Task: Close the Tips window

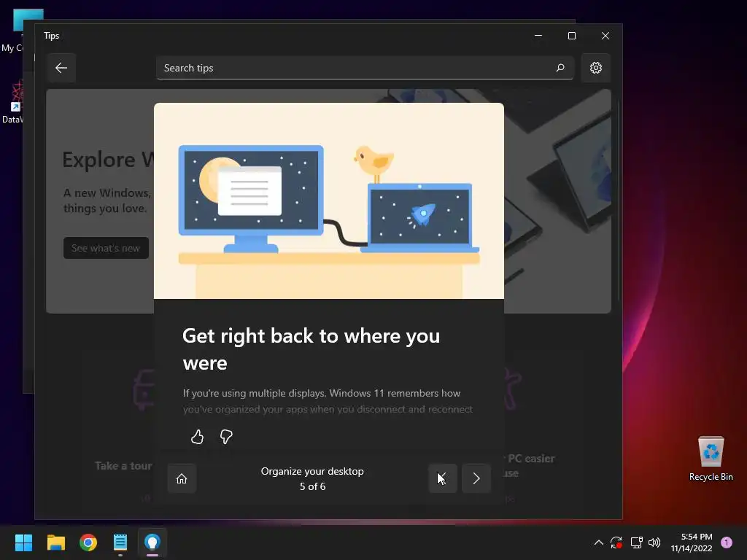Action: pos(605,36)
